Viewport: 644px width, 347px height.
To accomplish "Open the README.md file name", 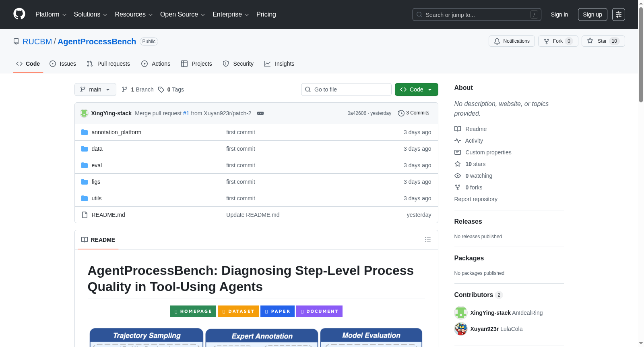I will [x=108, y=215].
